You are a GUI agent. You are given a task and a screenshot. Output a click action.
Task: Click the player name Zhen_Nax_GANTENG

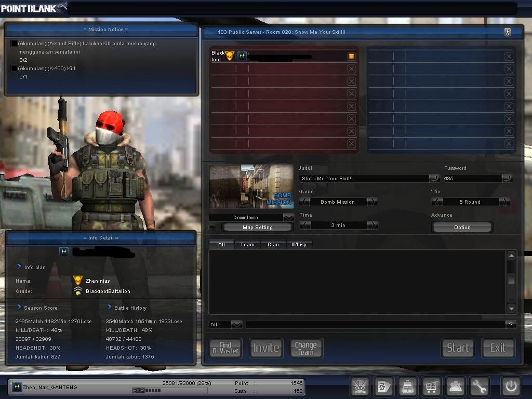(50, 387)
